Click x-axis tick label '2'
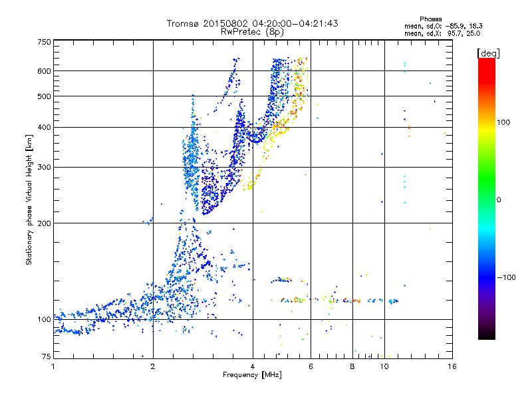This screenshot has width=532, height=399. [x=153, y=366]
